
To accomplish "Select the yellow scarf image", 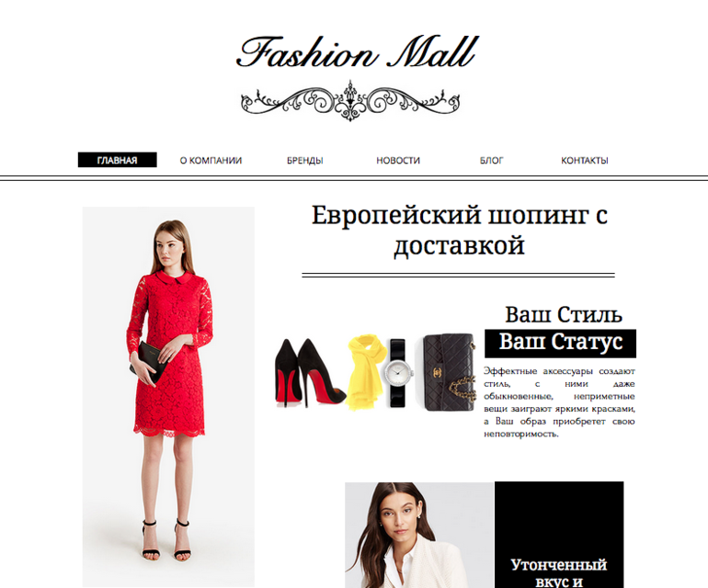I will click(x=366, y=372).
